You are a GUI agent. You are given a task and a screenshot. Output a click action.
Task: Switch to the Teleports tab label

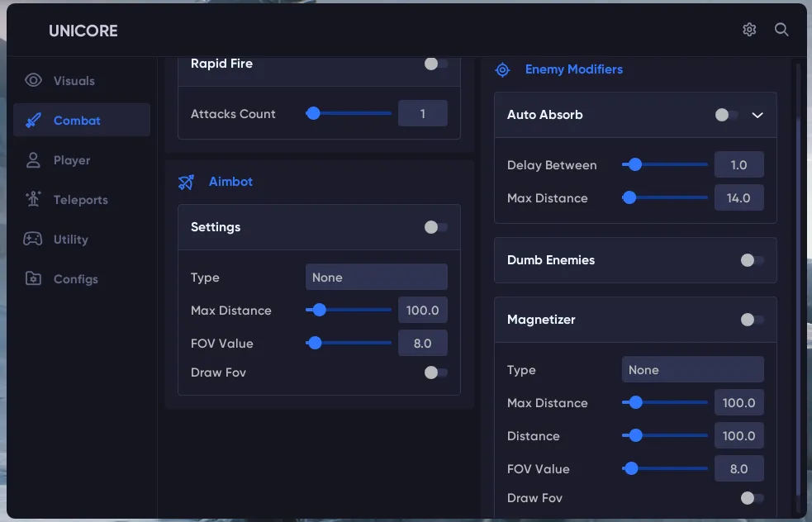[81, 200]
